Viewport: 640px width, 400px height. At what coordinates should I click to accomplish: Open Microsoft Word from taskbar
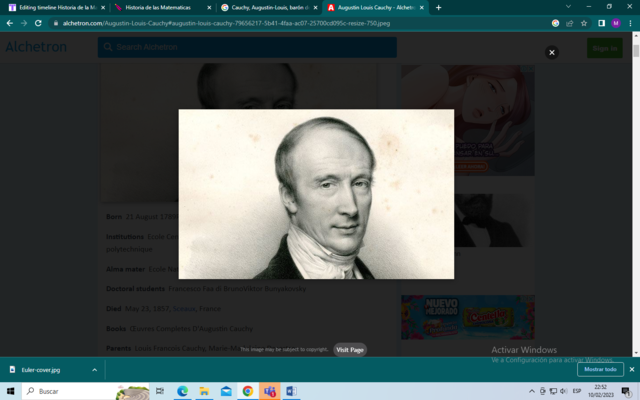pos(291,391)
